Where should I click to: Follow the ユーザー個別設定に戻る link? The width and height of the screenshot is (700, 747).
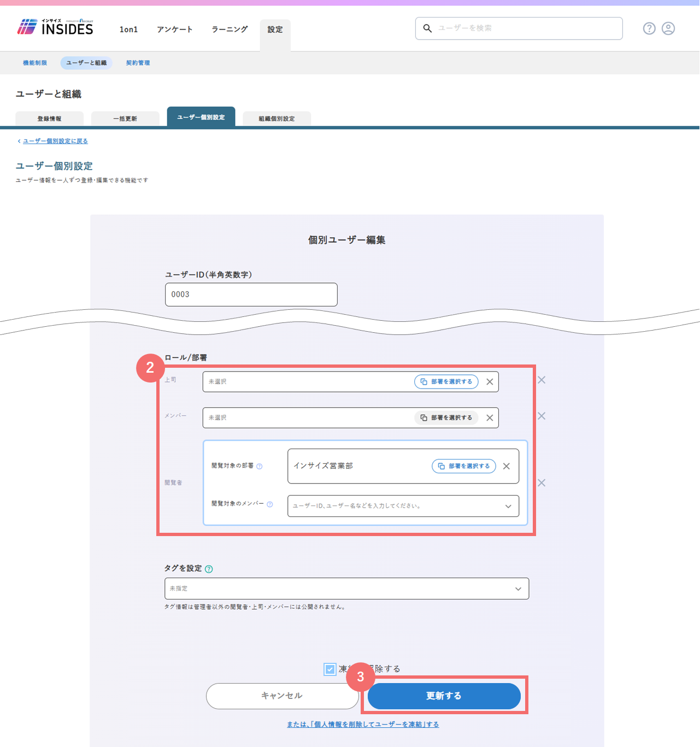pos(55,141)
